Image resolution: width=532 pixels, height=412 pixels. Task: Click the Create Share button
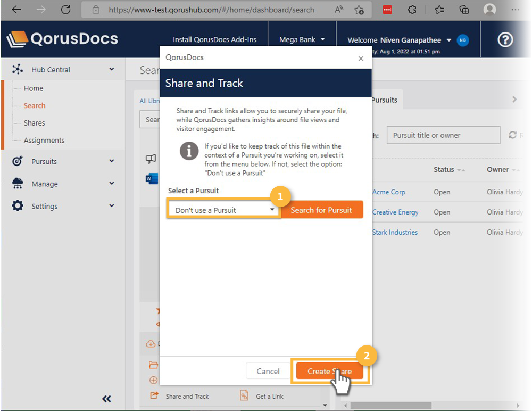click(329, 371)
